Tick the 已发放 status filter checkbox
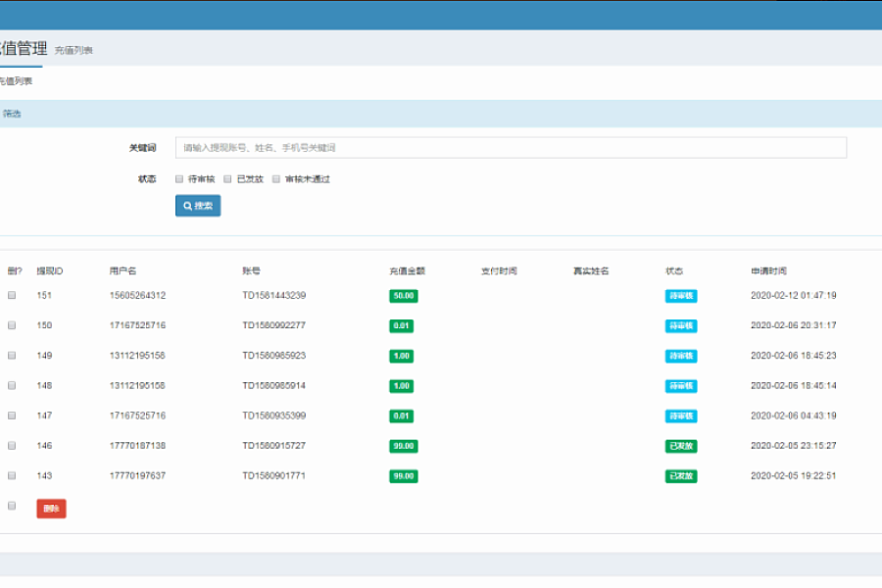 [227, 179]
